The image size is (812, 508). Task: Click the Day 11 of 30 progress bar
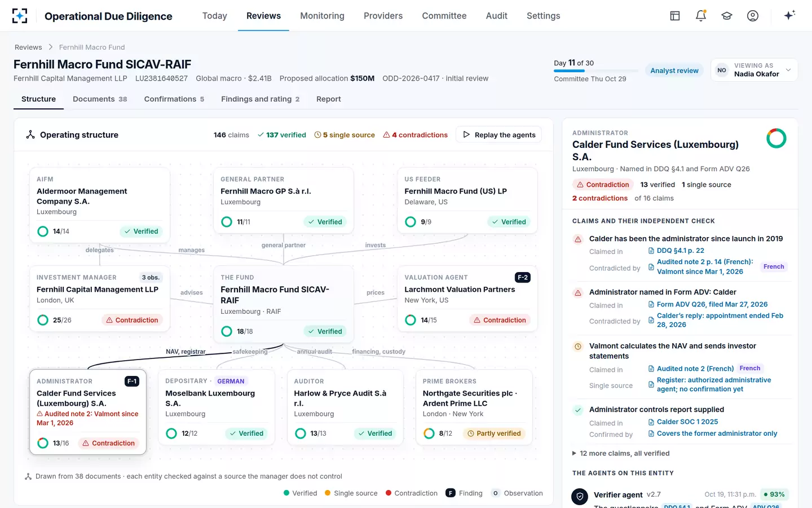pyautogui.click(x=595, y=71)
